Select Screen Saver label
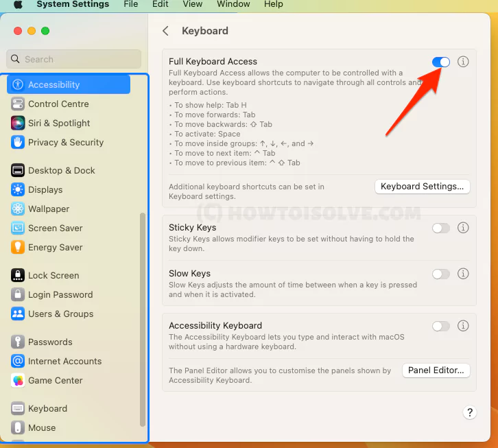The width and height of the screenshot is (498, 448). (x=56, y=228)
